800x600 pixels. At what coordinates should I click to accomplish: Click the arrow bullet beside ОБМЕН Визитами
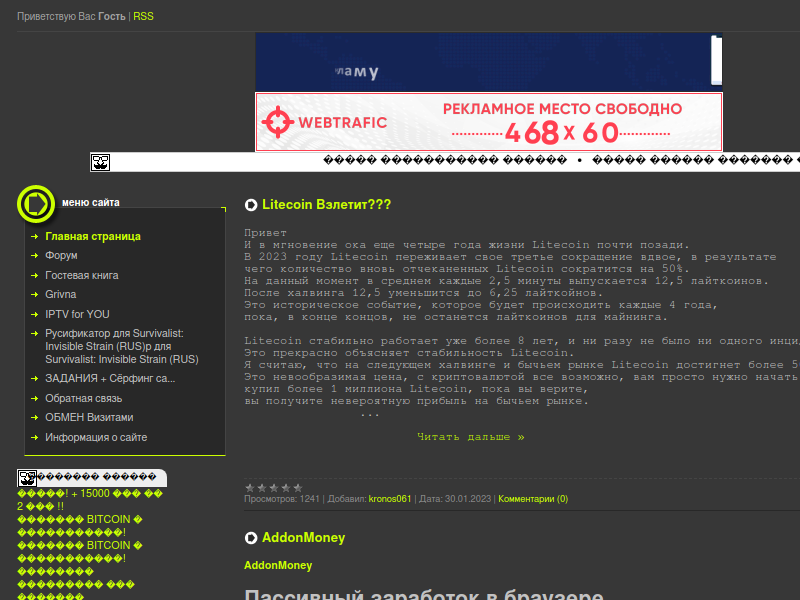(x=35, y=417)
